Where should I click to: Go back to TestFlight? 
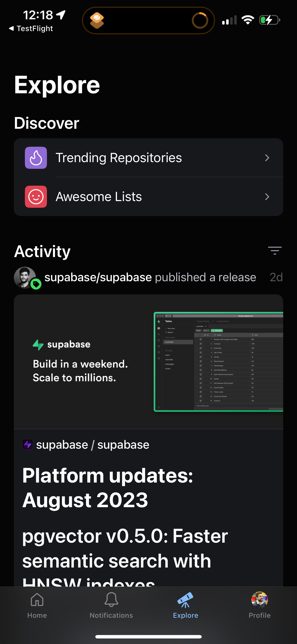[31, 29]
